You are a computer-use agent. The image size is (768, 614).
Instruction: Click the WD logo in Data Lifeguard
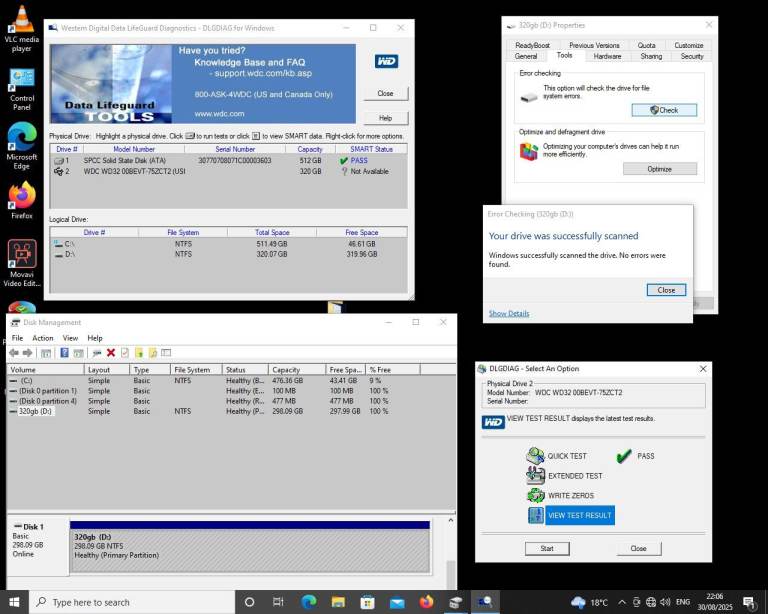pyautogui.click(x=386, y=61)
